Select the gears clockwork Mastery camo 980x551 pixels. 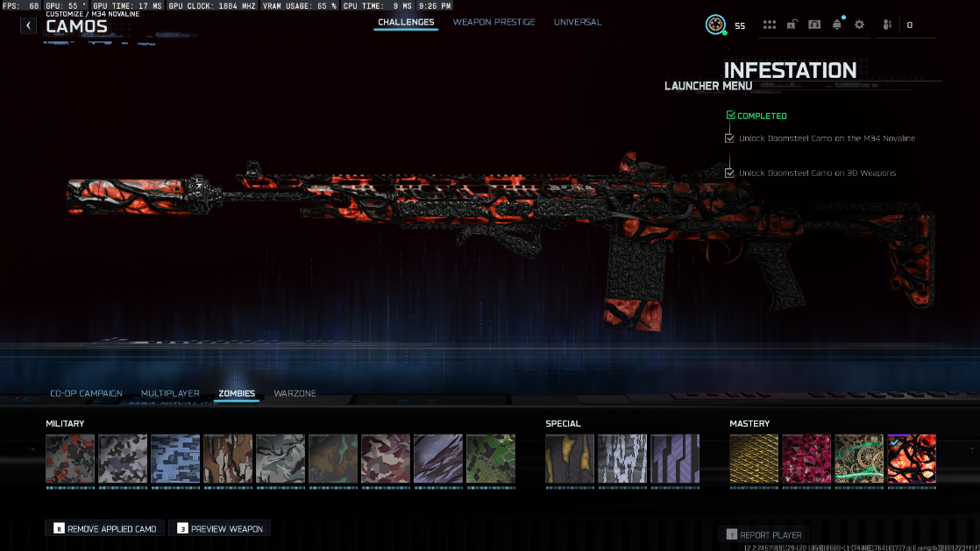point(859,459)
